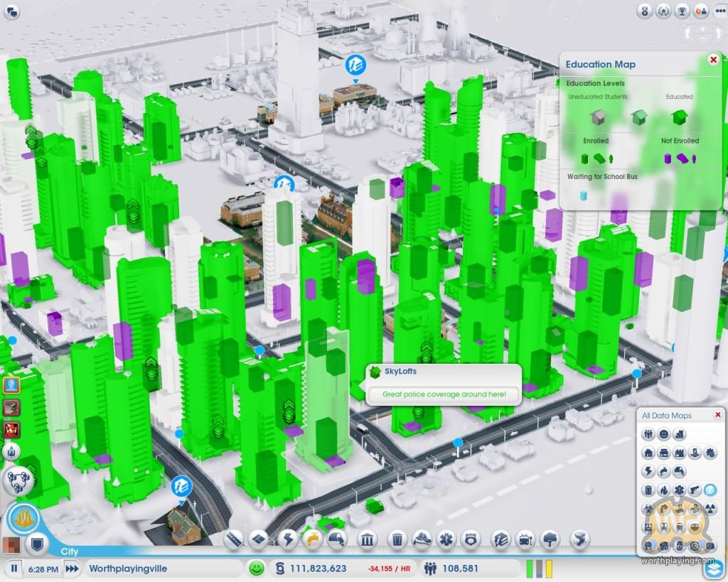The width and height of the screenshot is (728, 582).
Task: Toggle the Happiness data map layer
Action: tap(663, 433)
